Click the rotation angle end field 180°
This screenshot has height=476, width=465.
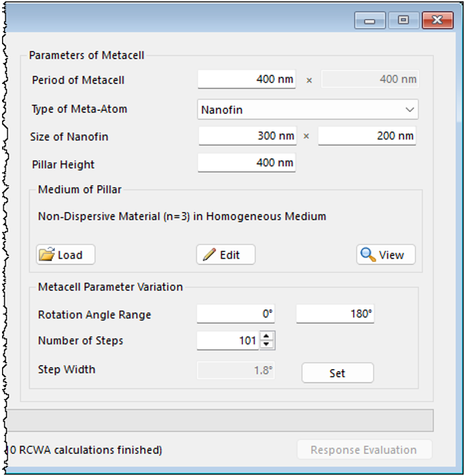(335, 314)
